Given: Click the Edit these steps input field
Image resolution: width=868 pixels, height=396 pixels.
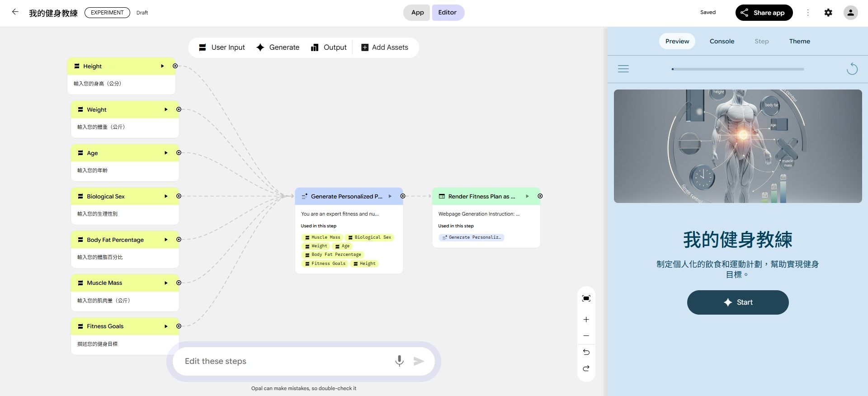Looking at the screenshot, I should (x=285, y=361).
